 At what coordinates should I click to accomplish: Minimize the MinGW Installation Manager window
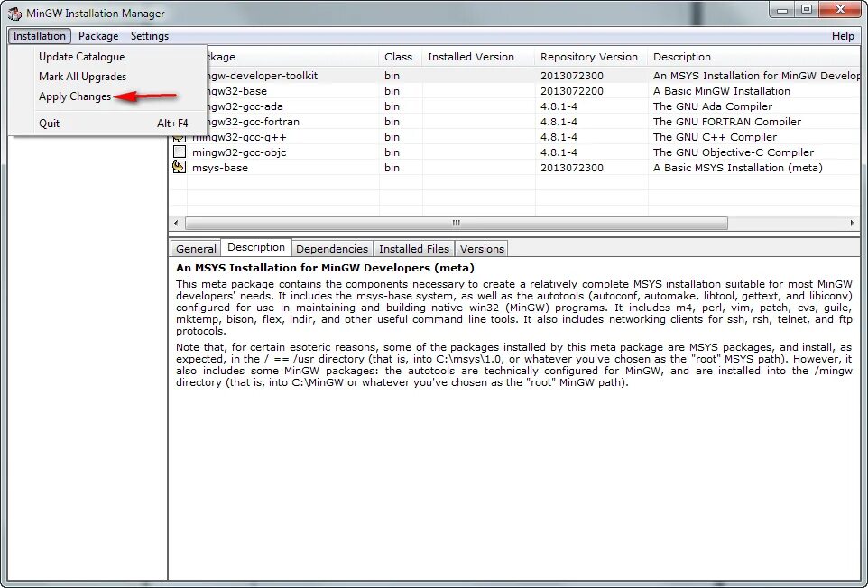click(782, 9)
